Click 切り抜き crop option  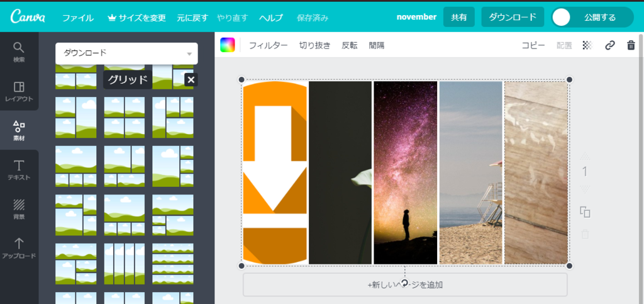(x=314, y=45)
